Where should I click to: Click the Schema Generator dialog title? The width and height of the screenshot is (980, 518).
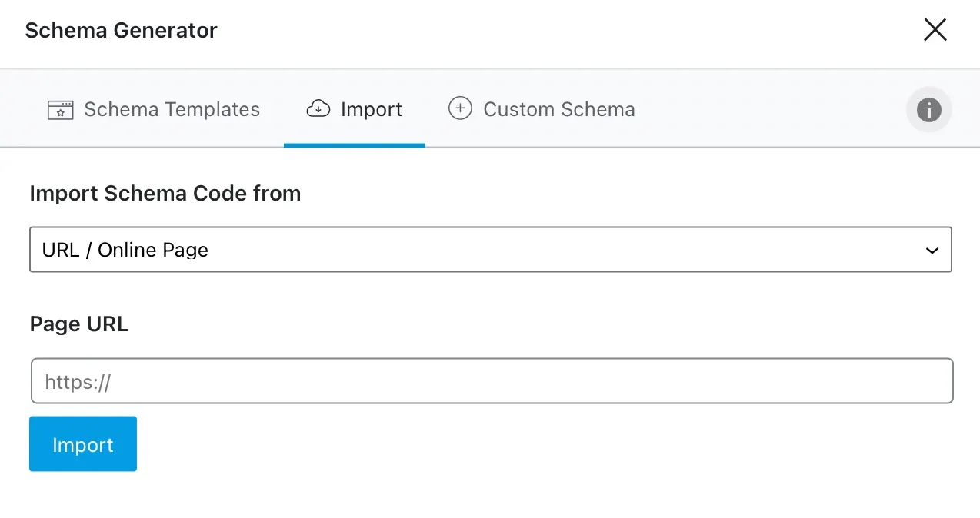tap(121, 31)
